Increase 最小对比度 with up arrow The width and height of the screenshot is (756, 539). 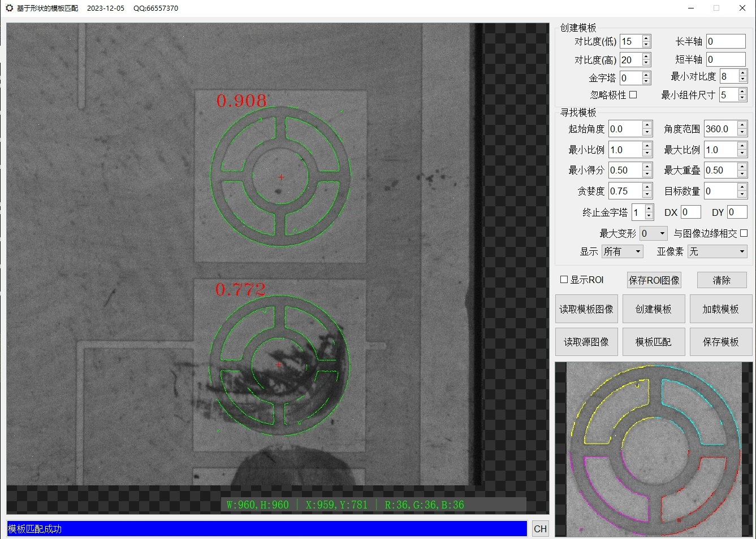tap(743, 73)
